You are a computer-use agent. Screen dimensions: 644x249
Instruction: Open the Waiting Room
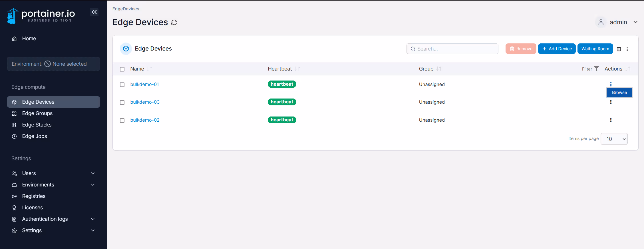coord(595,49)
